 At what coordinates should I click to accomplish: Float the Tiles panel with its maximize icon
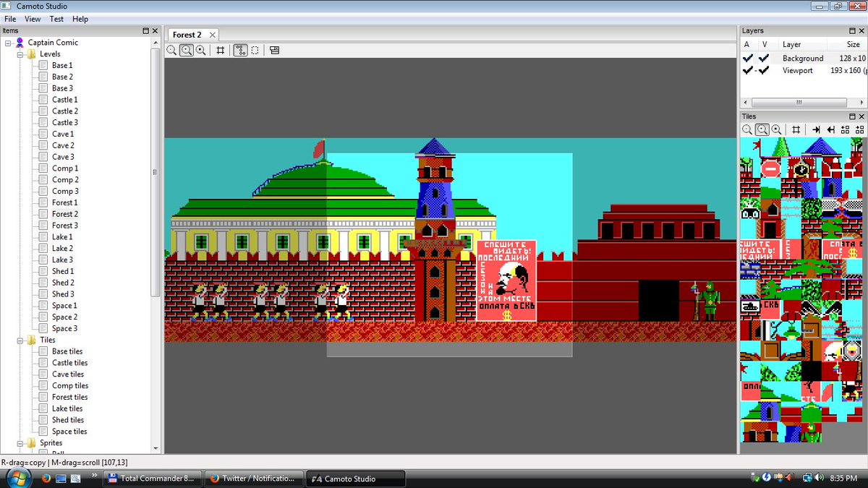pos(852,116)
